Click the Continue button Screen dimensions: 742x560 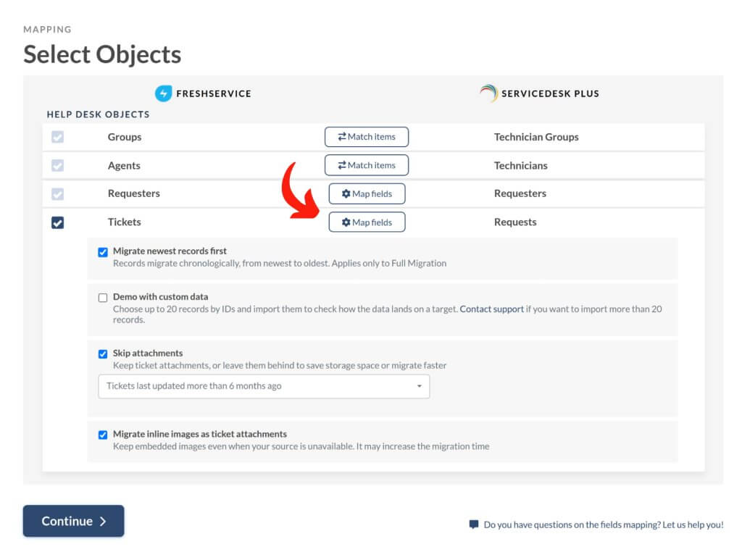point(73,521)
